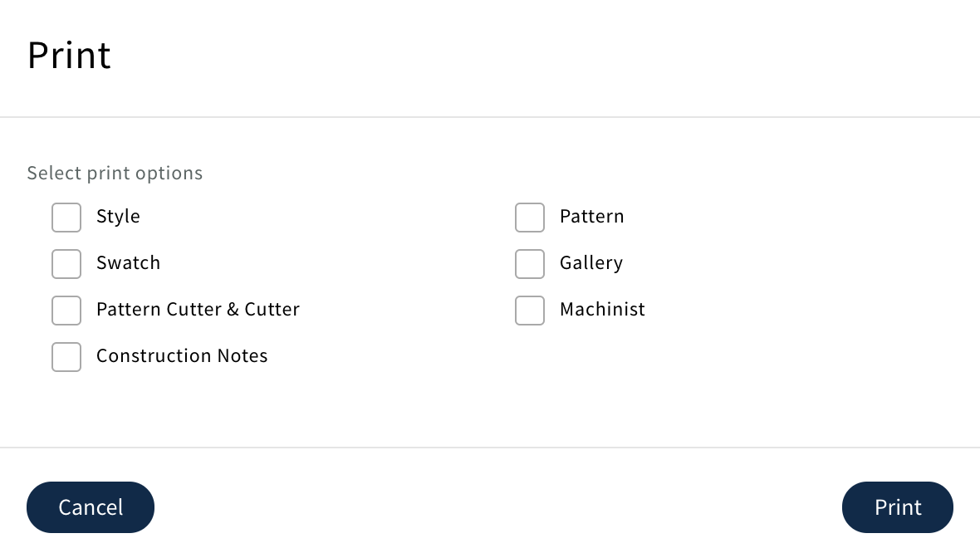Toggle the Construction Notes checkbox
Screen dimensions: 980x553
66,357
